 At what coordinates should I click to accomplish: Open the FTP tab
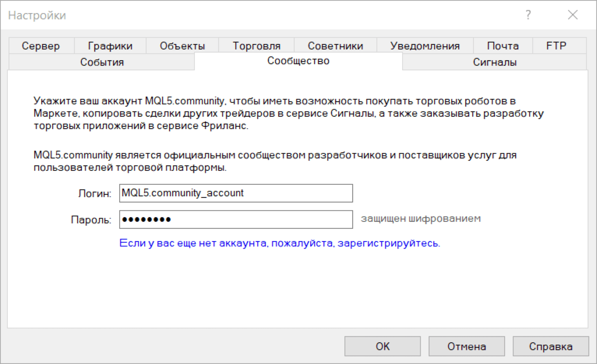point(556,46)
